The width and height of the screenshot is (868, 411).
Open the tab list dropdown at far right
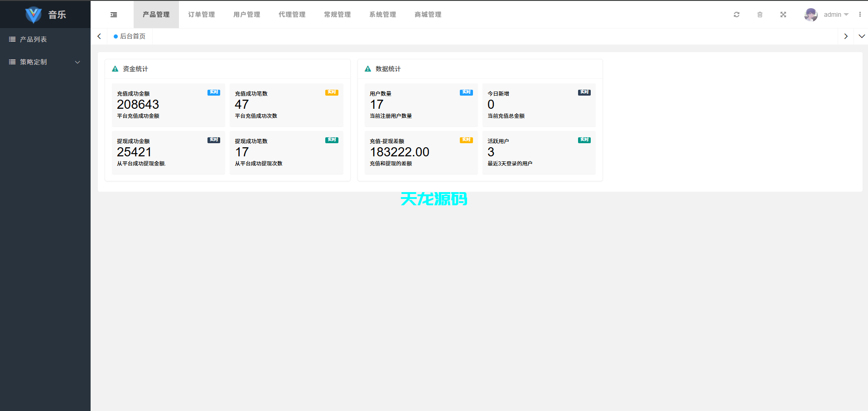861,36
